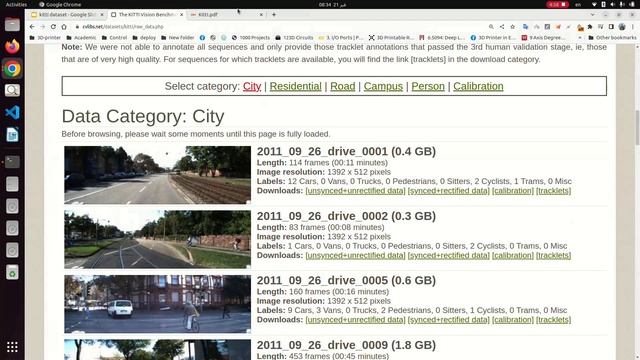
Task: Select the Campus category link
Action: click(383, 86)
